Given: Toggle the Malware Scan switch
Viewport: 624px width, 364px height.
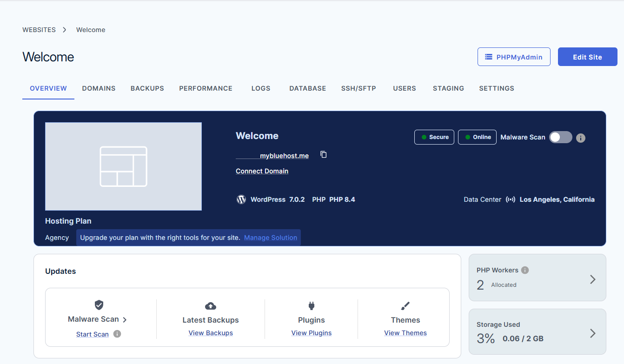Looking at the screenshot, I should [x=561, y=137].
